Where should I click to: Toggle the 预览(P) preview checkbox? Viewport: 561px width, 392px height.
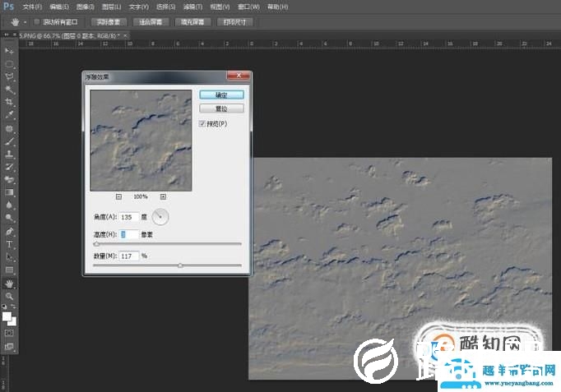[202, 123]
